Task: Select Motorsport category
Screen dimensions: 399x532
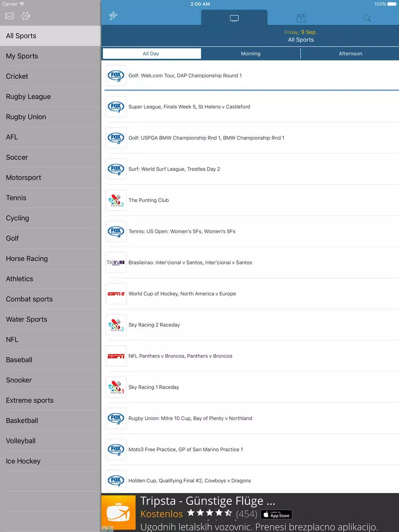Action: 50,177
